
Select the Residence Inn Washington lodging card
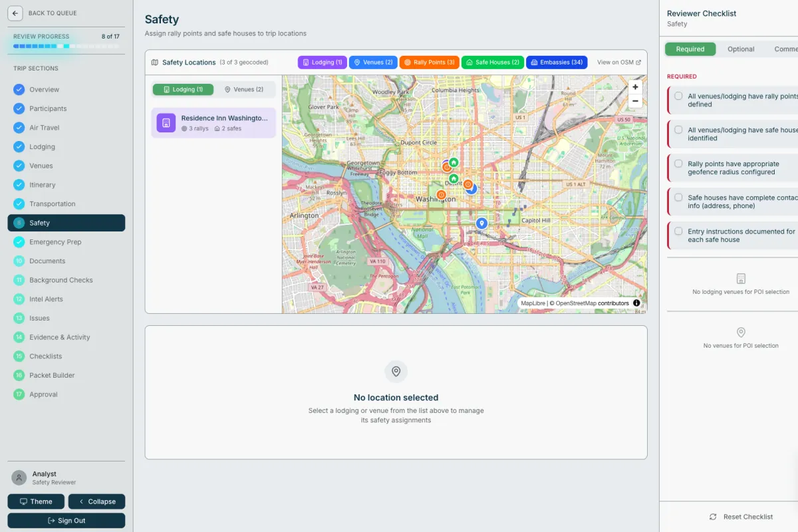[213, 123]
